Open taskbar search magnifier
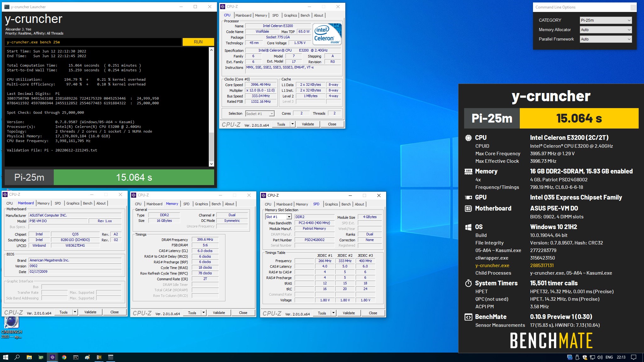This screenshot has height=362, width=644. (17, 357)
